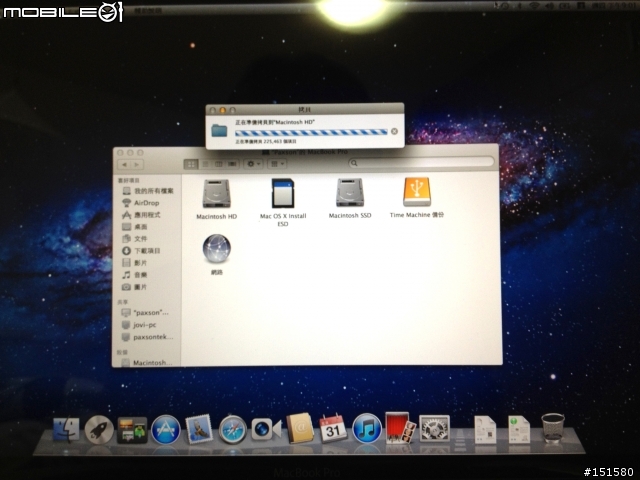
Task: Launch iTunes from Dock
Action: (x=367, y=428)
